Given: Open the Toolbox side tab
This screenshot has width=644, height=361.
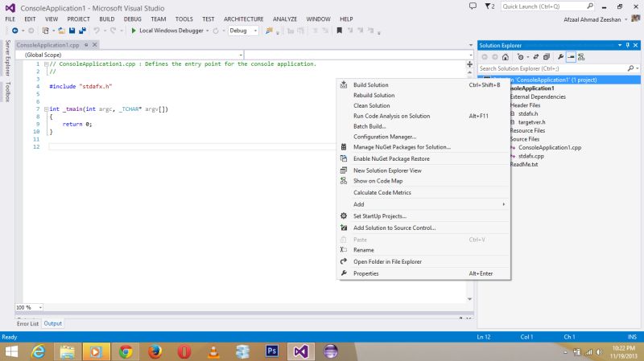Looking at the screenshot, I should [x=7, y=92].
